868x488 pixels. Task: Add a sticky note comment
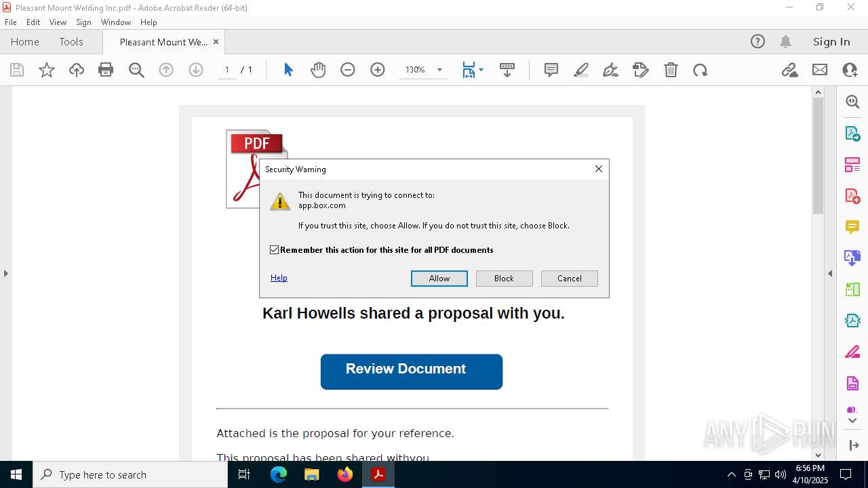(551, 70)
